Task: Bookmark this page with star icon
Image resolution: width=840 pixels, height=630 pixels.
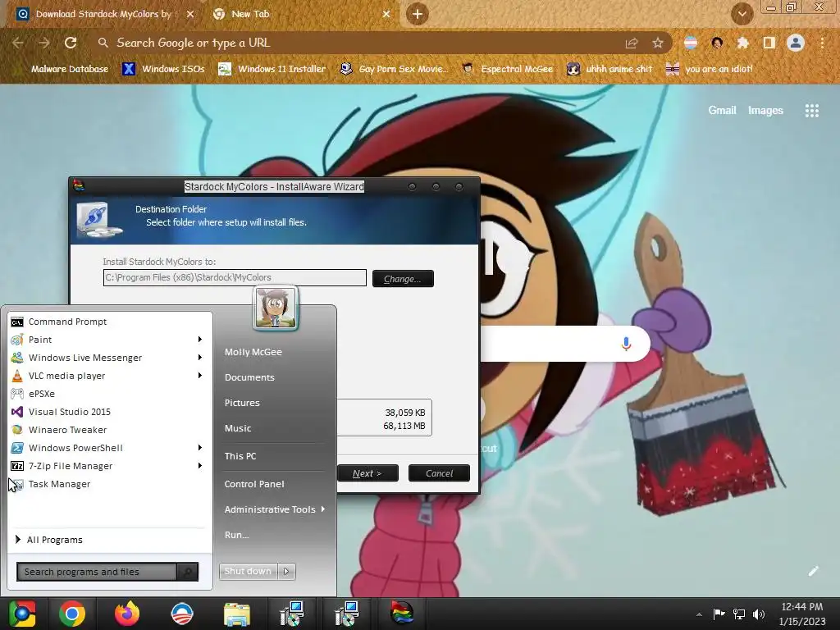Action: pos(658,43)
